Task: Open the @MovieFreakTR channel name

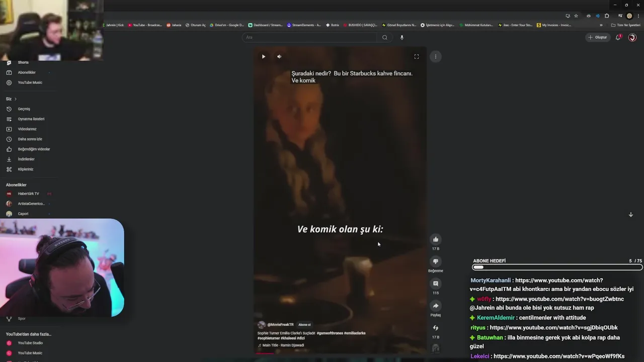Action: click(x=280, y=325)
